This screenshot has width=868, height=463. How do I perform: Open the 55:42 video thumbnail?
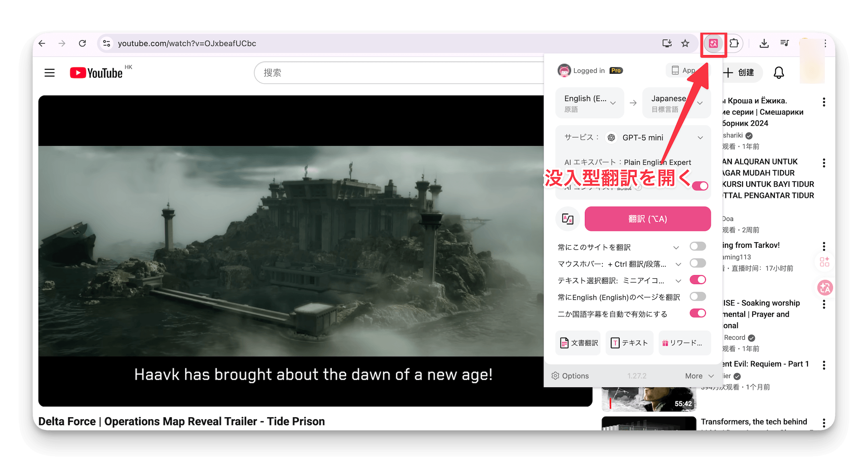point(649,399)
